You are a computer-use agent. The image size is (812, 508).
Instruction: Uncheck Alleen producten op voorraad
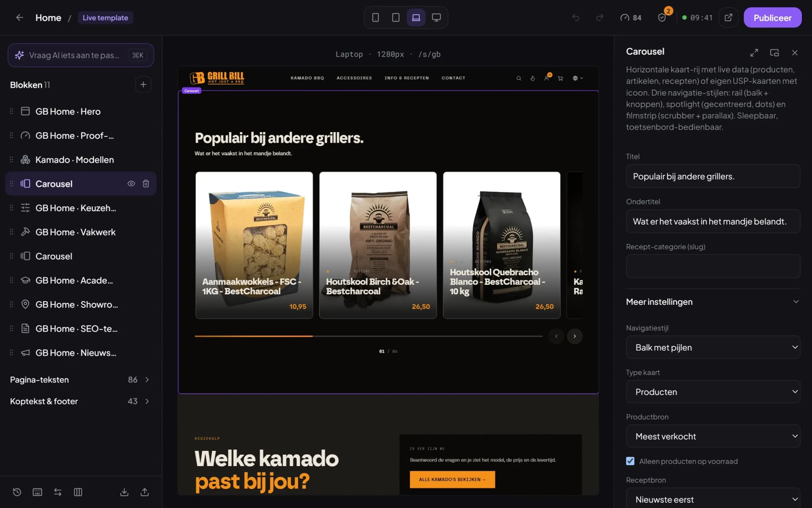tap(630, 461)
